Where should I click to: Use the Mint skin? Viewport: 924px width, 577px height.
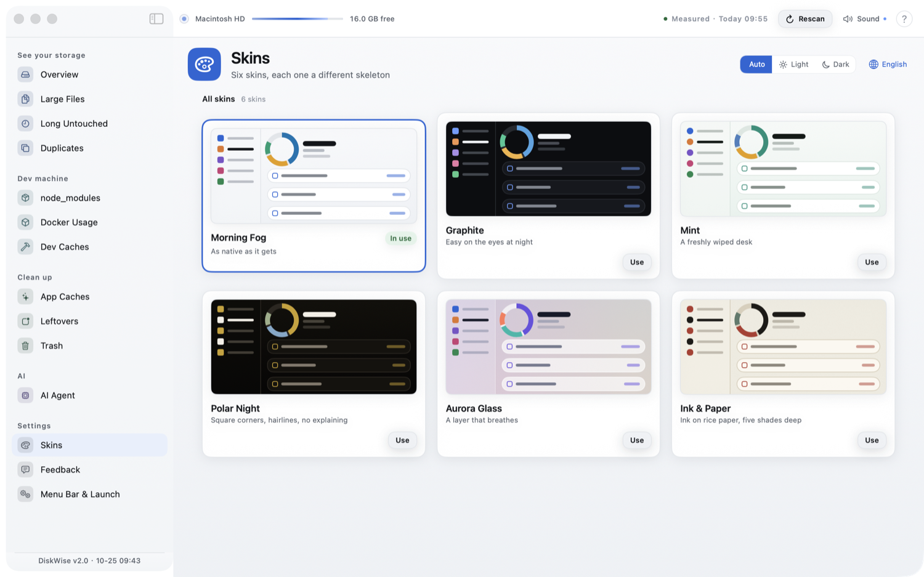point(872,262)
